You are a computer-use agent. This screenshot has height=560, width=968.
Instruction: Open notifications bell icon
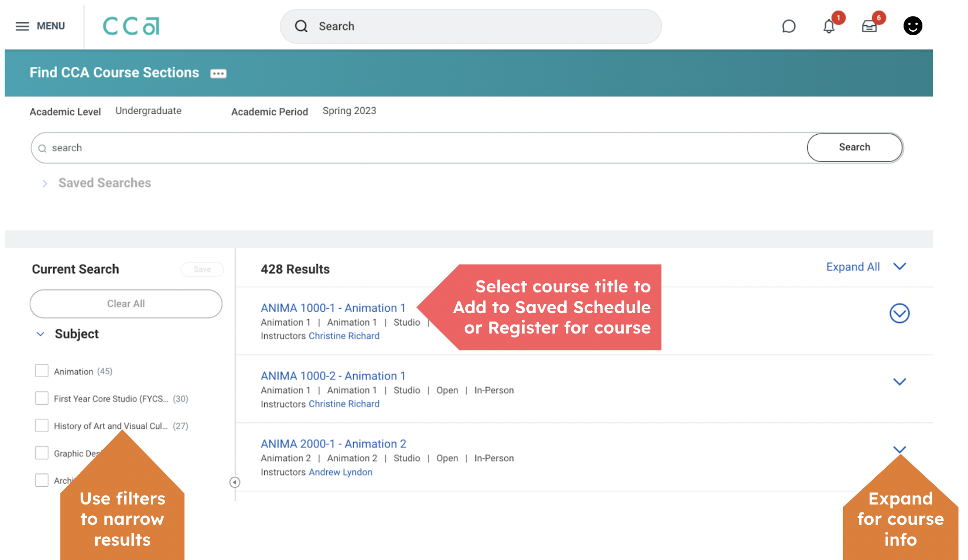(x=829, y=26)
